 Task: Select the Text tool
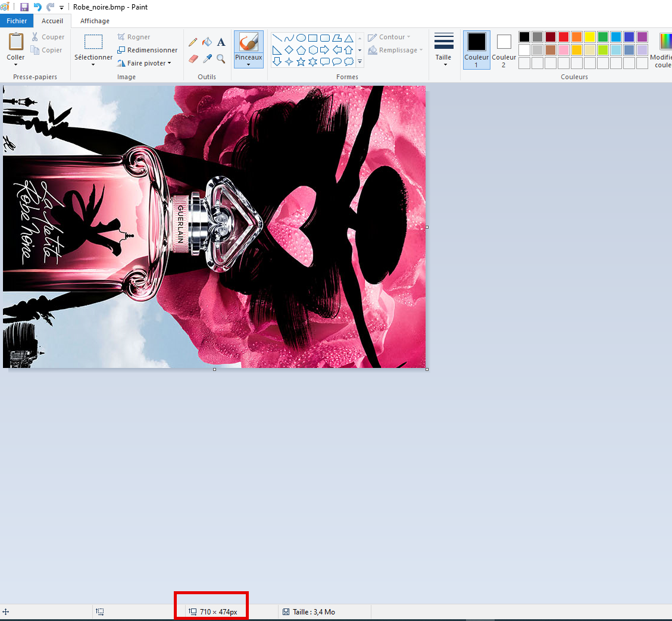(x=221, y=42)
